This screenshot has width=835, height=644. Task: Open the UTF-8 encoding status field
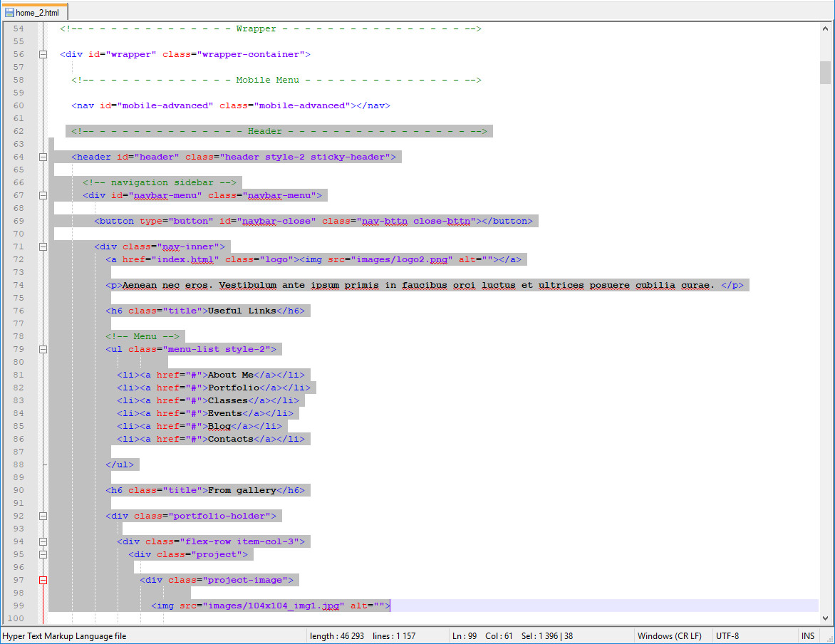coord(727,635)
